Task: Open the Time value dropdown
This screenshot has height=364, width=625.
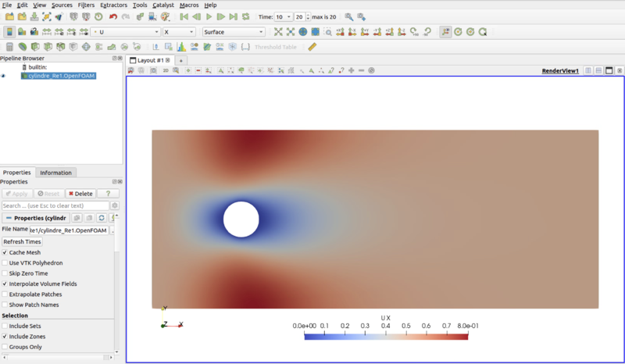Action: [284, 16]
